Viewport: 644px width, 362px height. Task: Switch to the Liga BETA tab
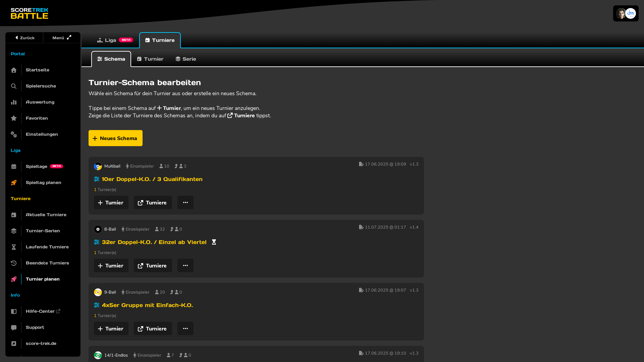[115, 40]
